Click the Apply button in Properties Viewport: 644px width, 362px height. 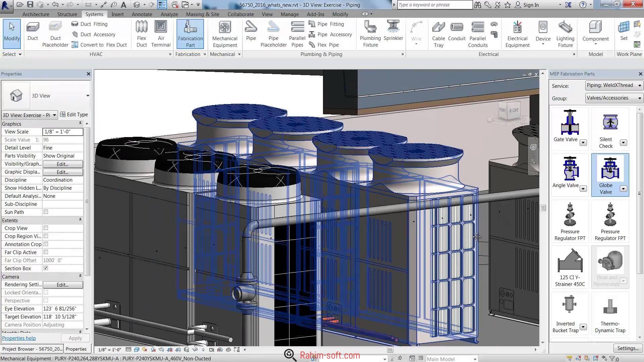[x=74, y=338]
